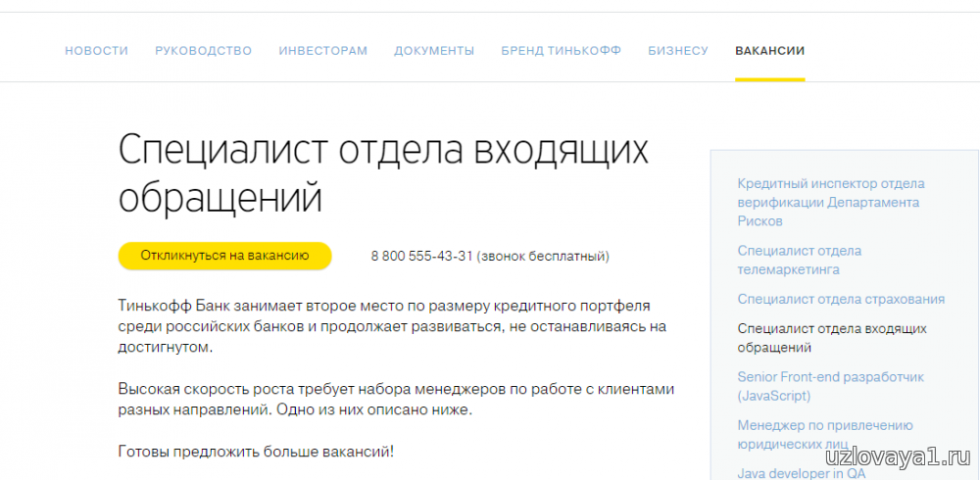Screen dimensions: 980x480
Task: Open Senior Front-end разработчик (JavaScript) vacancy
Action: click(x=831, y=386)
